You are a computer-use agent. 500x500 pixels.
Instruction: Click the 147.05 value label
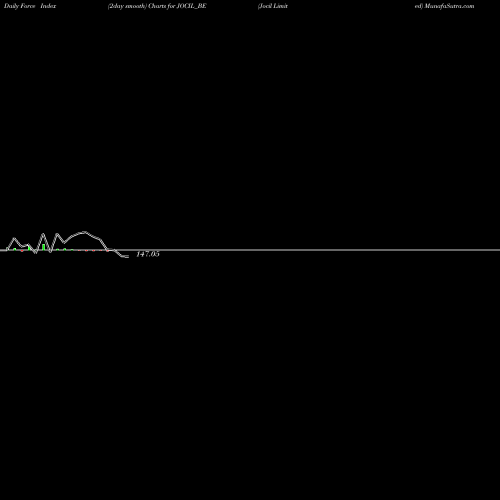pos(148,254)
